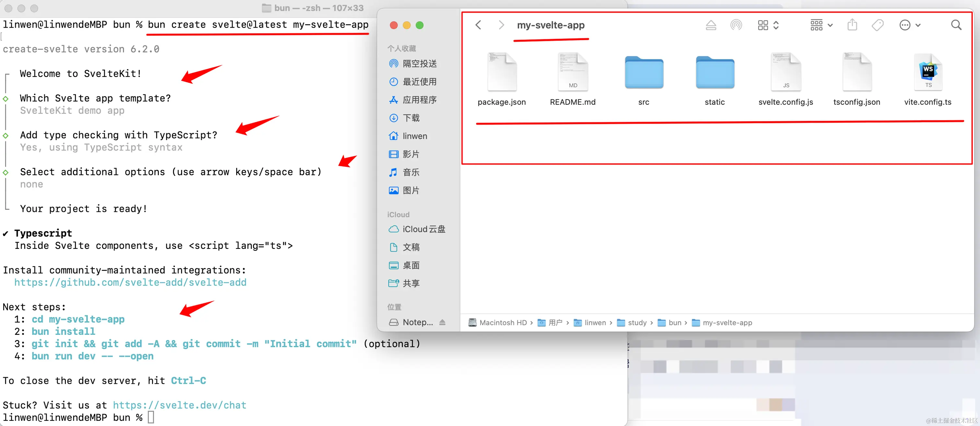Open 共享 (Shared) in sidebar
980x426 pixels.
click(x=405, y=283)
